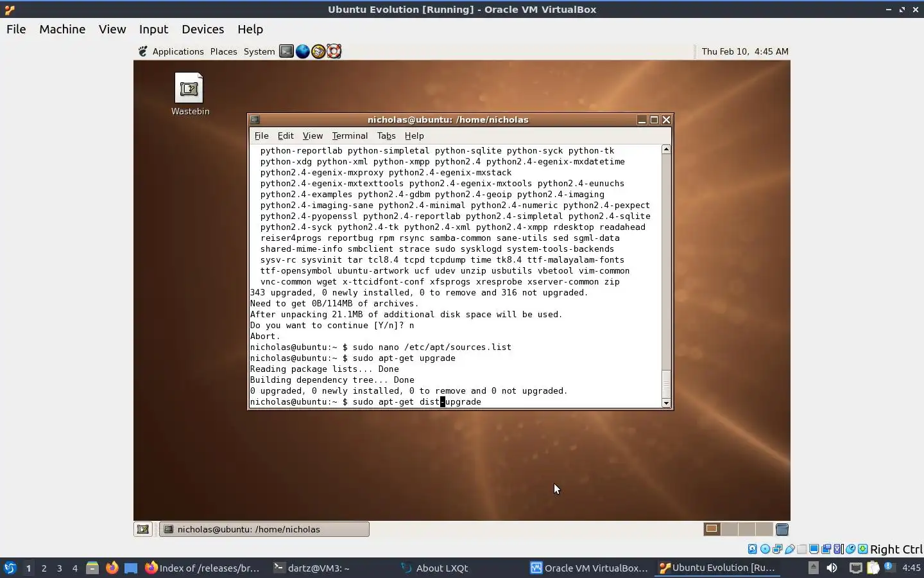
Task: Switch to host virtual desktop 3
Action: [x=60, y=568]
